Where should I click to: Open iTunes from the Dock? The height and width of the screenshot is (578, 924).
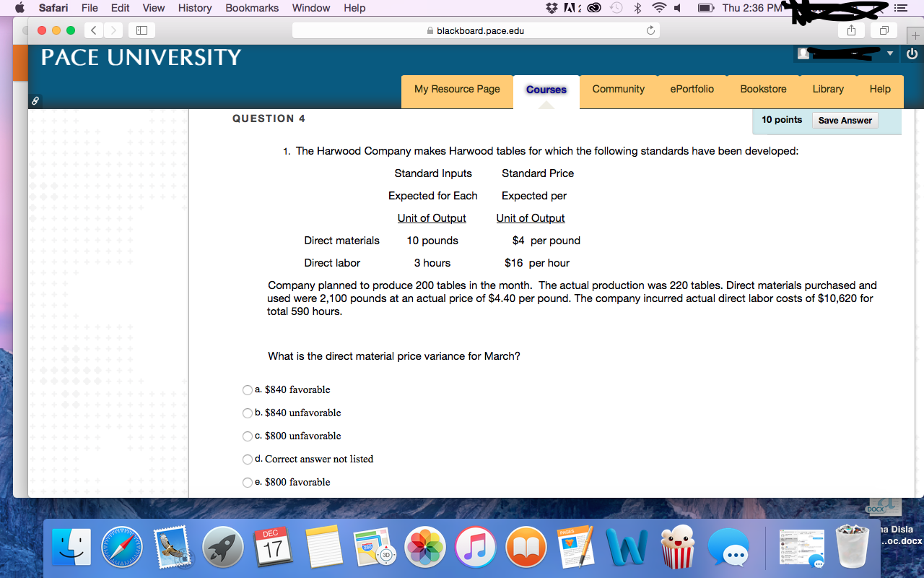pyautogui.click(x=476, y=546)
